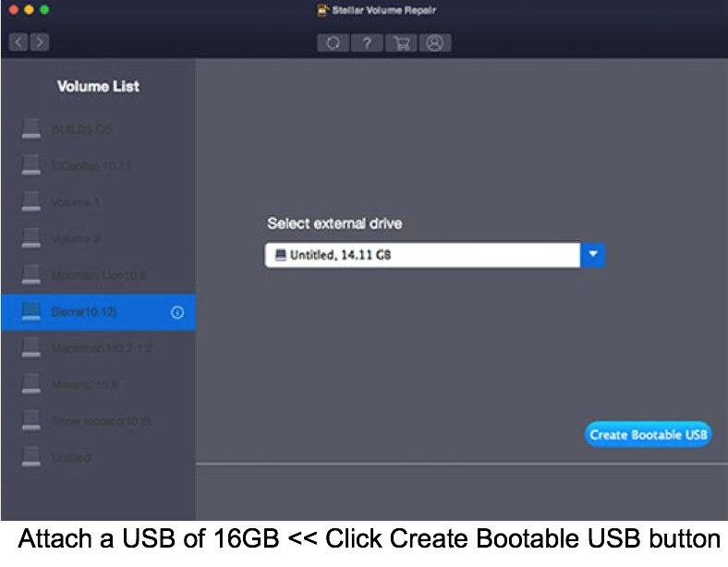Open the user account profile icon
This screenshot has width=728, height=567.
pos(435,43)
